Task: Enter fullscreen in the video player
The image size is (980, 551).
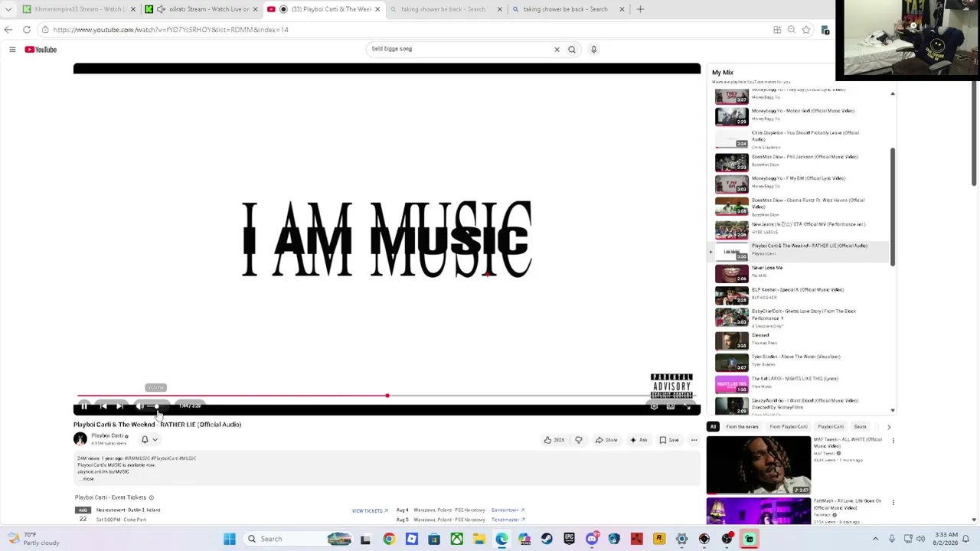Action: point(688,406)
